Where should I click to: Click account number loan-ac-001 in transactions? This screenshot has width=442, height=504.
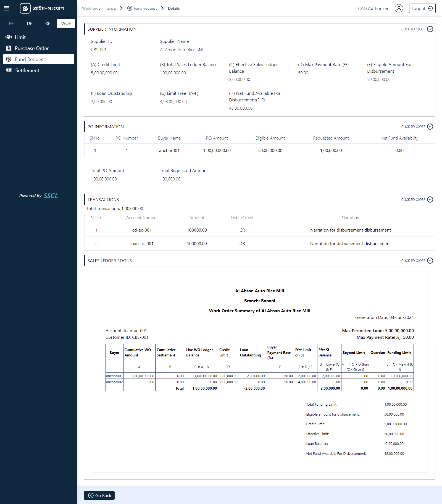point(142,244)
